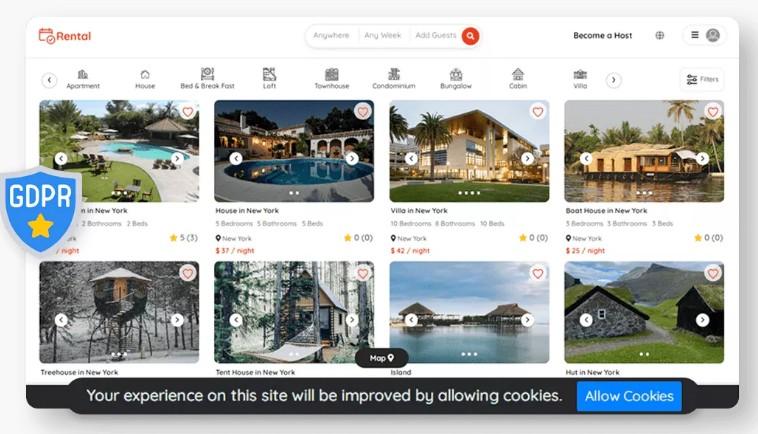The image size is (758, 434).
Task: Open House in New York title
Action: [247, 211]
